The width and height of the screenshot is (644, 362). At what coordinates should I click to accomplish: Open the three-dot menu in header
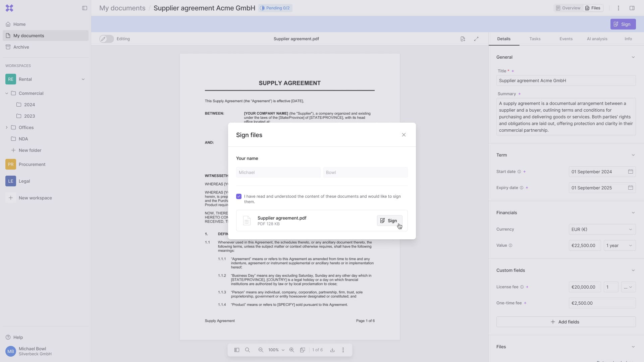pyautogui.click(x=619, y=8)
